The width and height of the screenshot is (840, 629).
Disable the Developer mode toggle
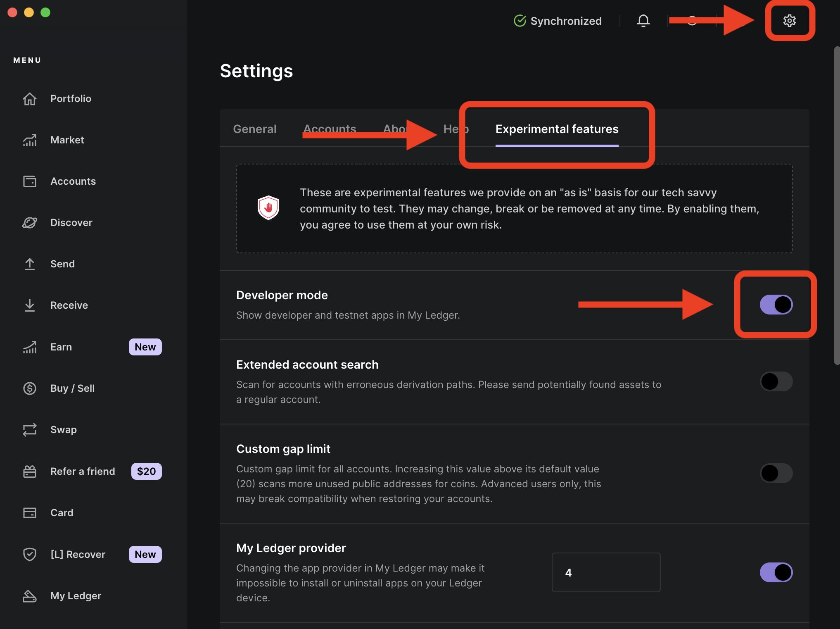click(x=776, y=305)
